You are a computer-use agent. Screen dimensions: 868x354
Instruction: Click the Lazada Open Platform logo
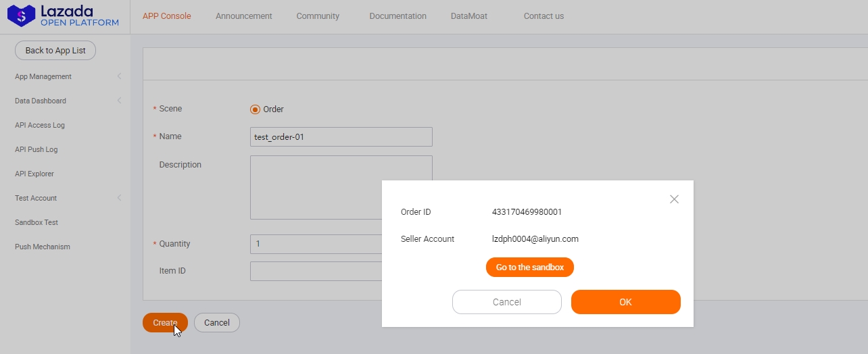click(64, 16)
